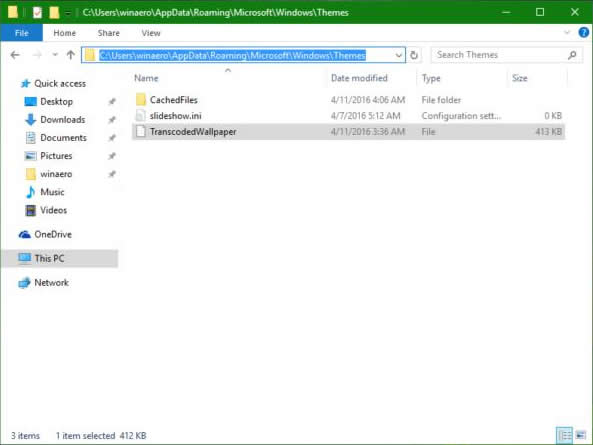This screenshot has width=593, height=445.
Task: Sort by the Size column header
Action: (x=520, y=78)
